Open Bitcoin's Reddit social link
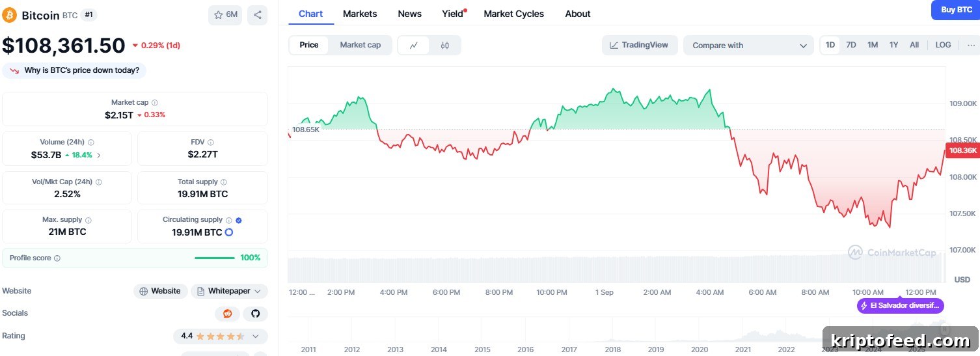This screenshot has width=980, height=356. click(227, 314)
